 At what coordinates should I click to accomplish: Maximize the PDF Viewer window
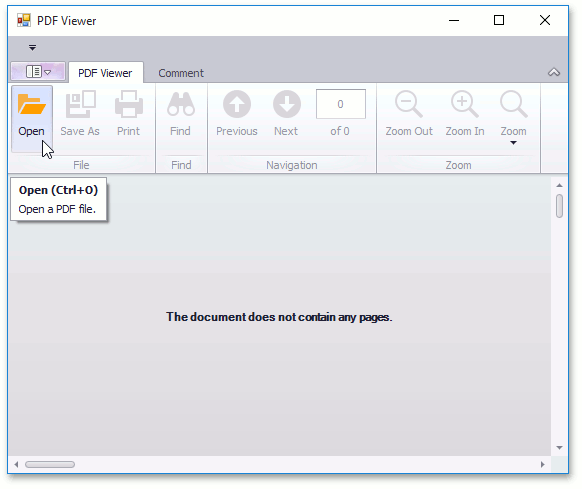[499, 20]
